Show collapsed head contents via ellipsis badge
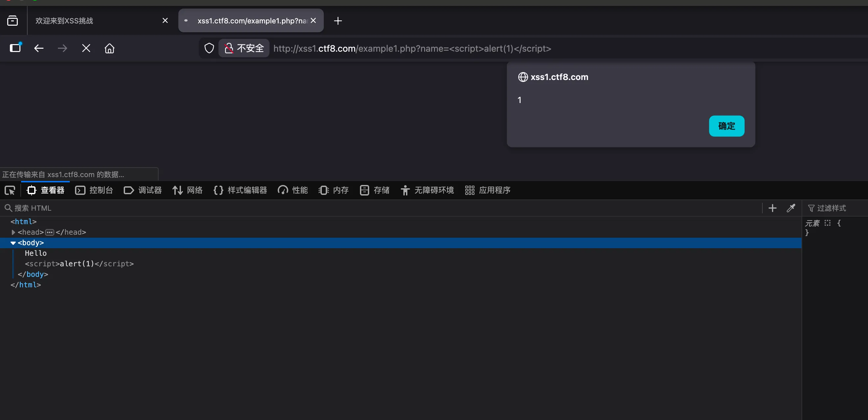 tap(50, 232)
